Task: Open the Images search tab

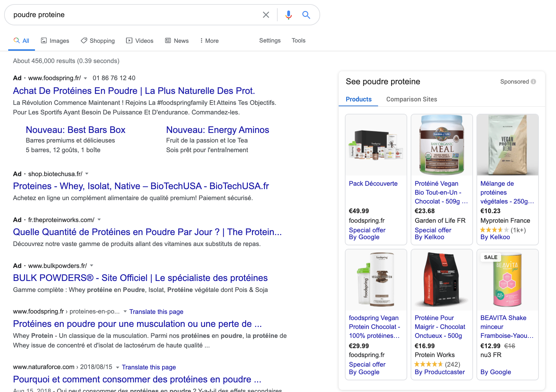Action: tap(55, 41)
